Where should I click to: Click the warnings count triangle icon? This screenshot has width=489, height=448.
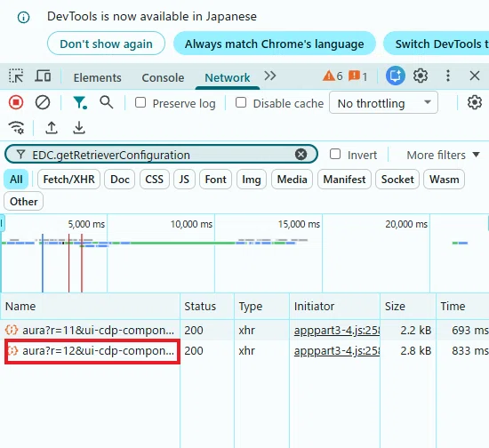[328, 76]
